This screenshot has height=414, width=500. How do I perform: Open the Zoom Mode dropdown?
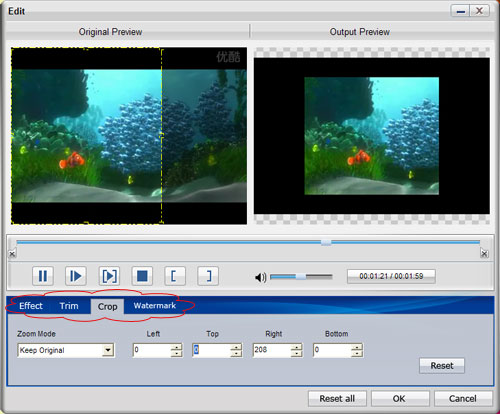pyautogui.click(x=108, y=350)
